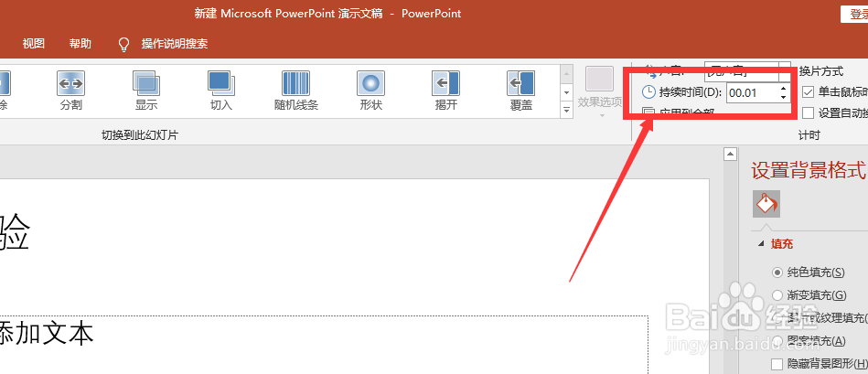Image resolution: width=868 pixels, height=374 pixels.
Task: Click the 添加文本 content placeholder
Action: tap(47, 333)
